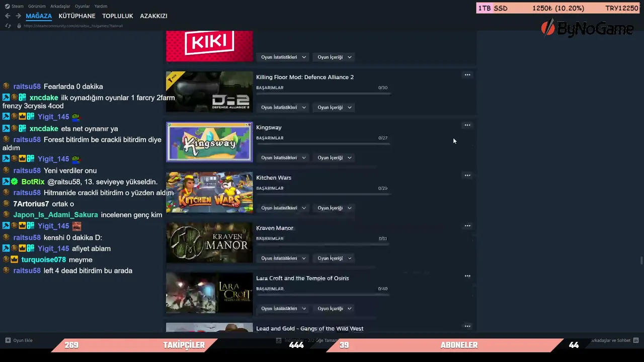The height and width of the screenshot is (362, 644).
Task: Open the Oyunlar menu
Action: [82, 6]
